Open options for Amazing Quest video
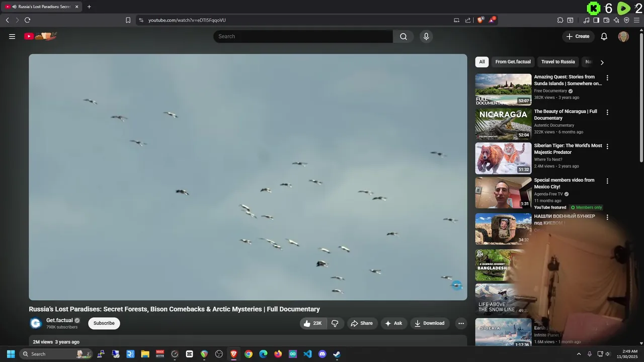Image resolution: width=644 pixels, height=362 pixels. tap(607, 78)
